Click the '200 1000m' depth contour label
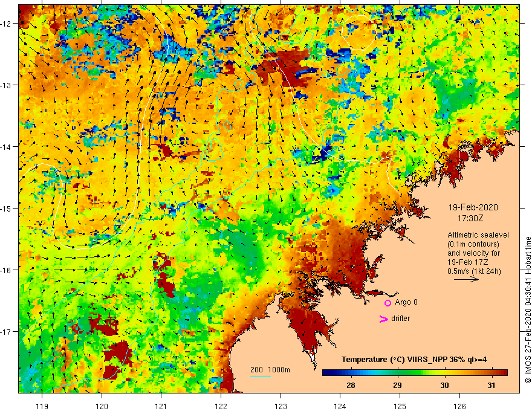The width and height of the screenshot is (532, 411). tap(270, 370)
